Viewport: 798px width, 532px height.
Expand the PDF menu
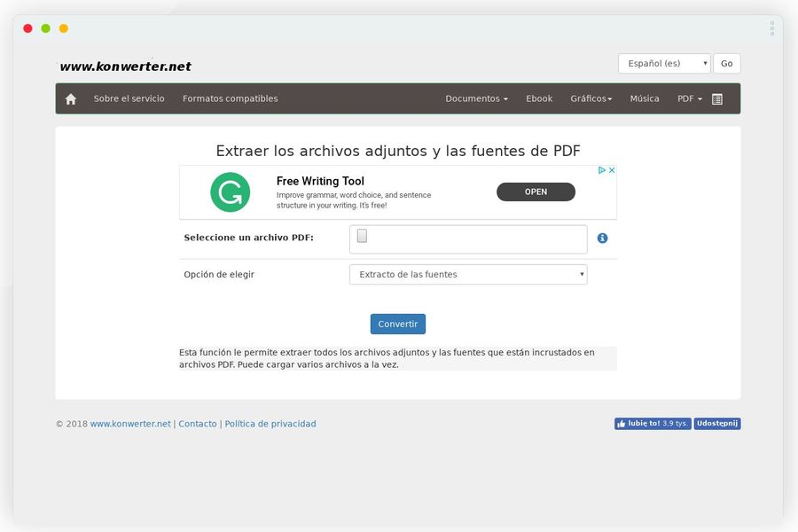tap(690, 98)
